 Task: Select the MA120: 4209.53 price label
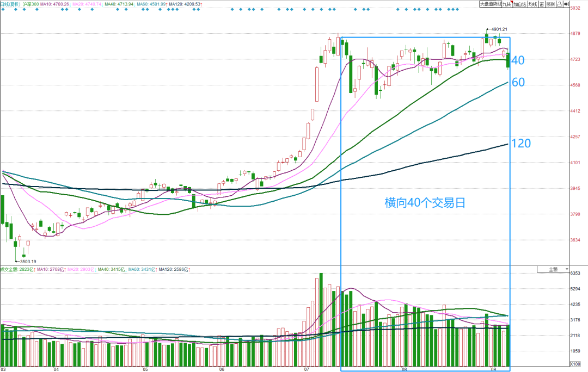186,4
